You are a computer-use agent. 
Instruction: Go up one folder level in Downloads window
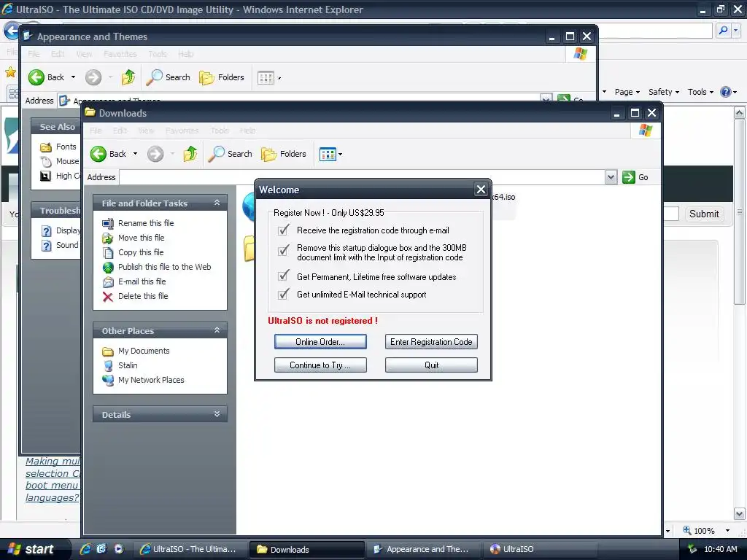(190, 154)
